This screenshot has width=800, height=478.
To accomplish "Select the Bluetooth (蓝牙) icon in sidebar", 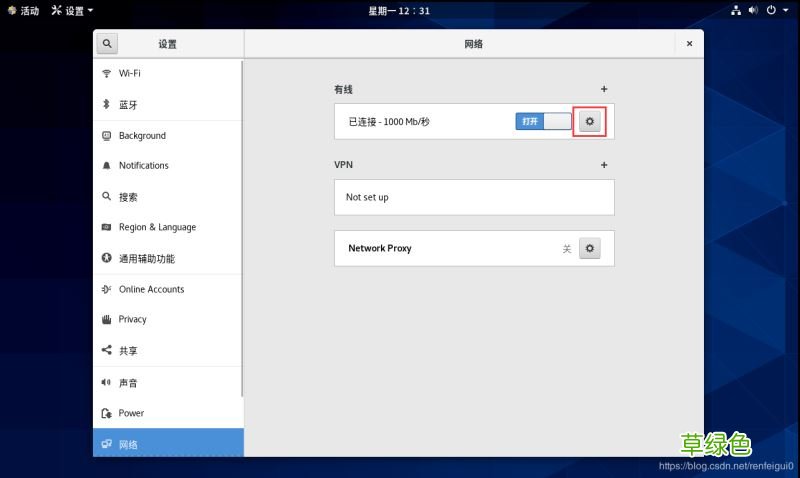I will (x=106, y=104).
